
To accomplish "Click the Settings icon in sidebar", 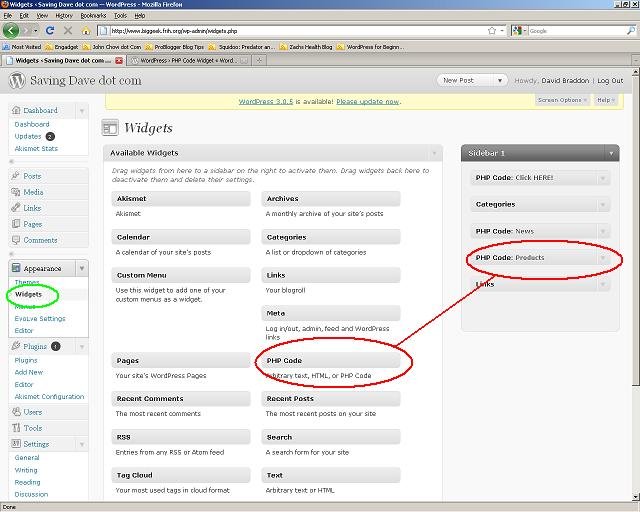I will [16, 444].
